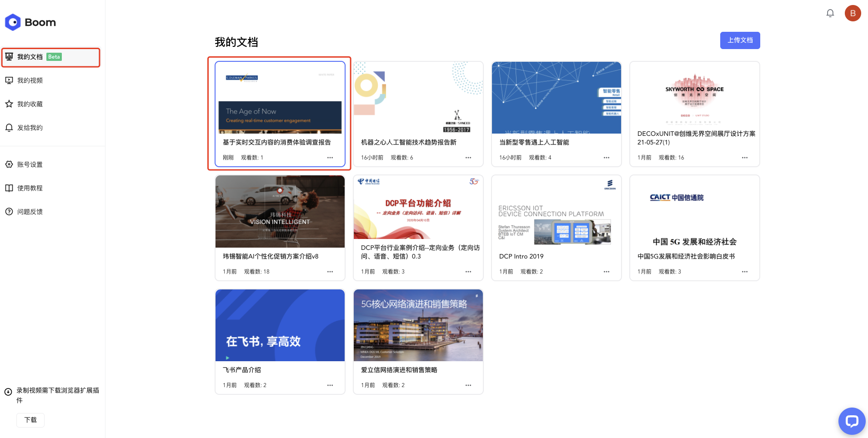Click title 飞书产品介绍
868x438 pixels.
coord(242,370)
